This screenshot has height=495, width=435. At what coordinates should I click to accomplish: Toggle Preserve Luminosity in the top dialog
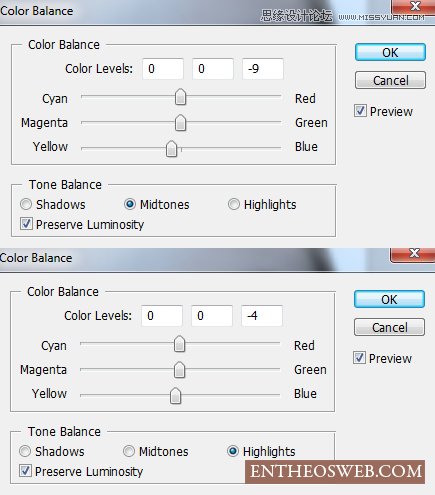tap(26, 224)
